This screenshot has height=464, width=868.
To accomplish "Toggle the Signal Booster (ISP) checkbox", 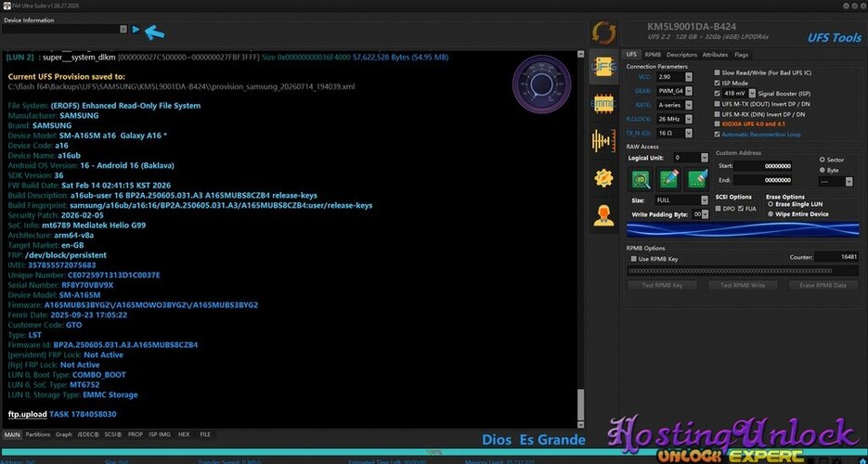I will [718, 94].
